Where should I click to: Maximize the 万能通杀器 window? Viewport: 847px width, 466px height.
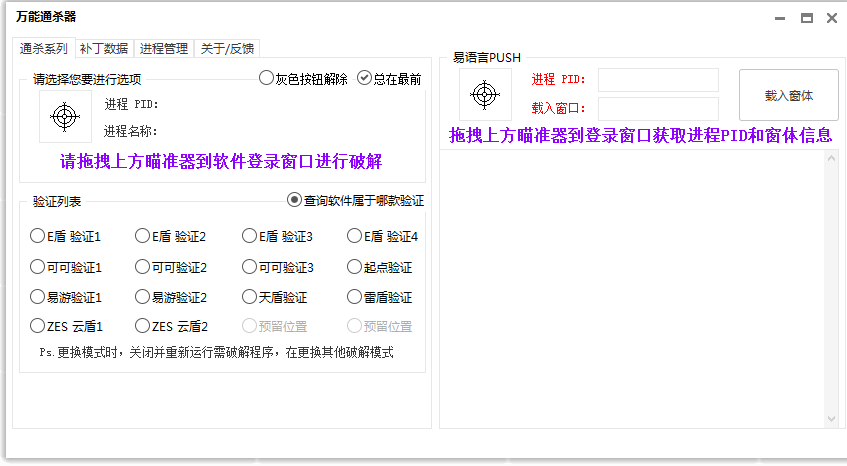tap(806, 18)
